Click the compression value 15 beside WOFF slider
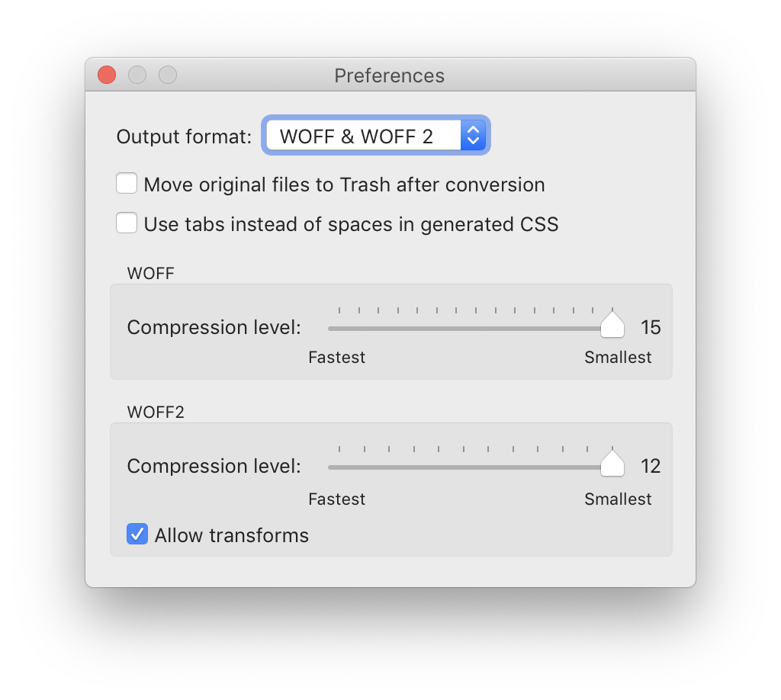 tap(652, 327)
